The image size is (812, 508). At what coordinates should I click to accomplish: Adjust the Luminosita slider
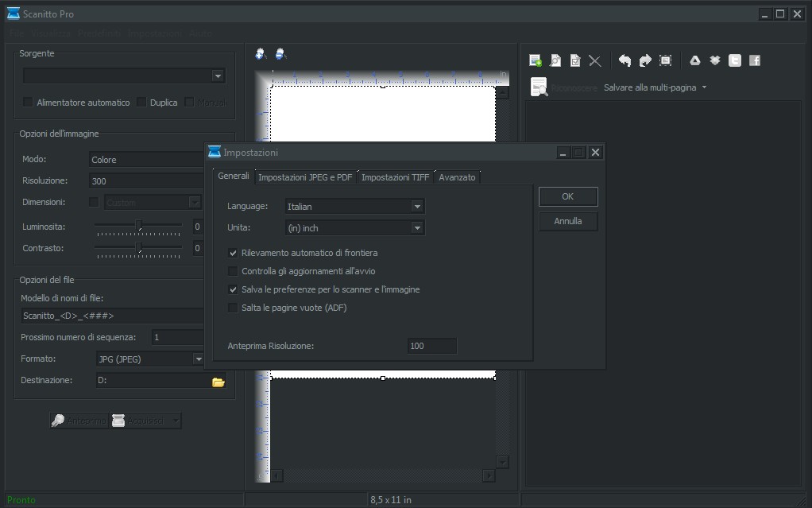[138, 227]
